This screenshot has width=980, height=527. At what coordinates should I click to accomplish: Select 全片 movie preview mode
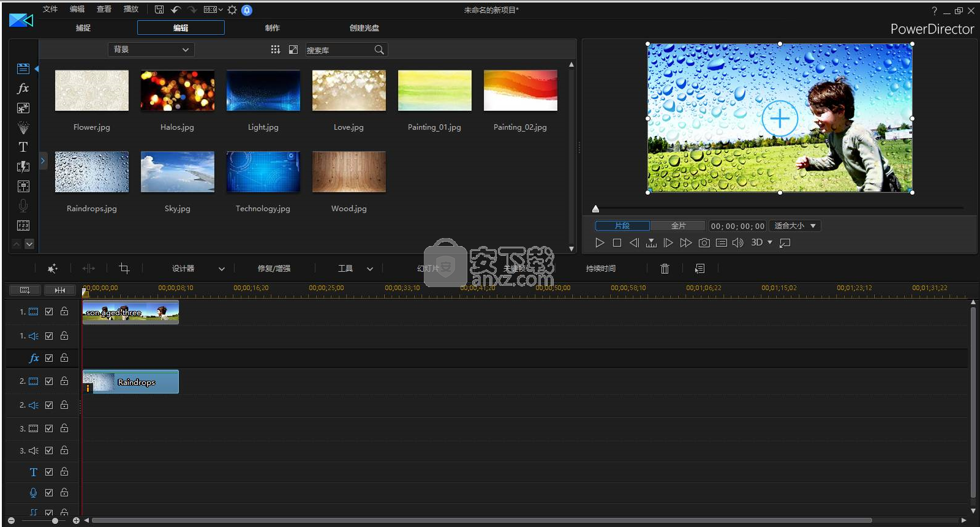pos(678,226)
